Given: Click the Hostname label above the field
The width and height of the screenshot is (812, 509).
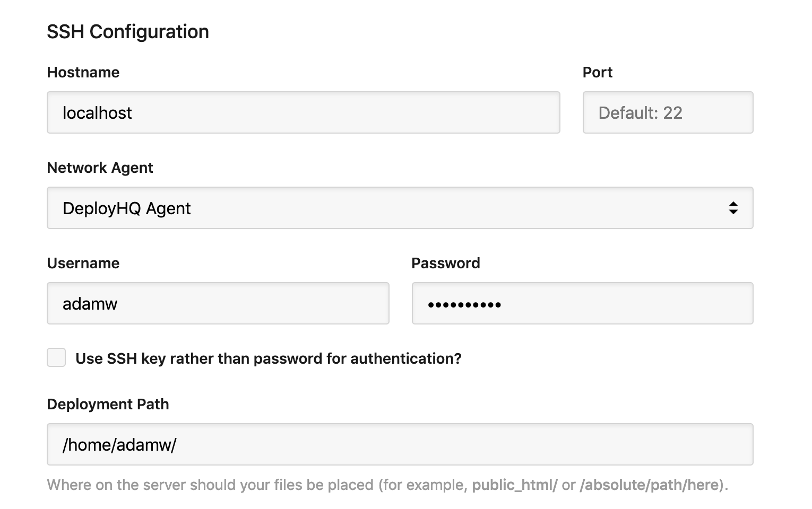Looking at the screenshot, I should [83, 72].
